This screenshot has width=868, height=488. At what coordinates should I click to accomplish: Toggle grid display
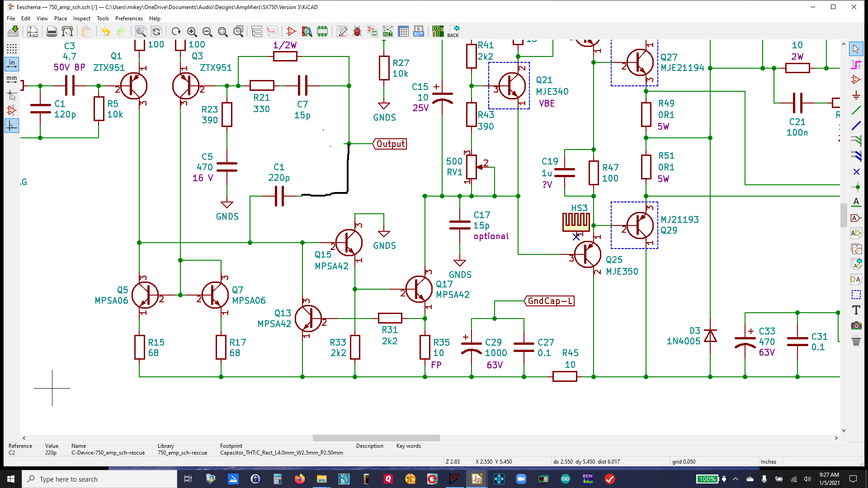point(12,48)
